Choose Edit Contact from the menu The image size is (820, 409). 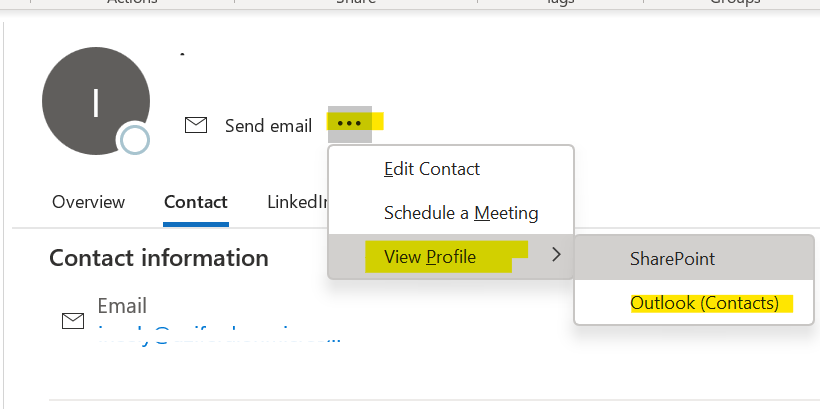[x=432, y=169]
